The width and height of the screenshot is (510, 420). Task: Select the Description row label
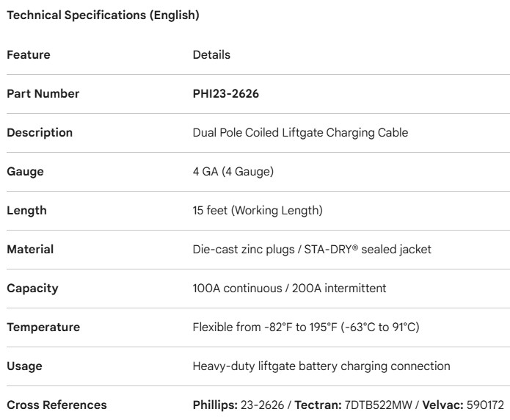pos(40,133)
